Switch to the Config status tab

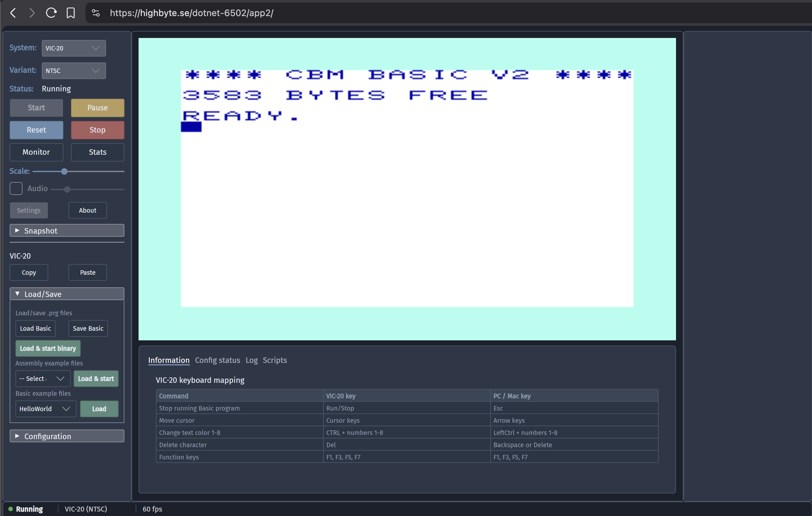coord(218,360)
